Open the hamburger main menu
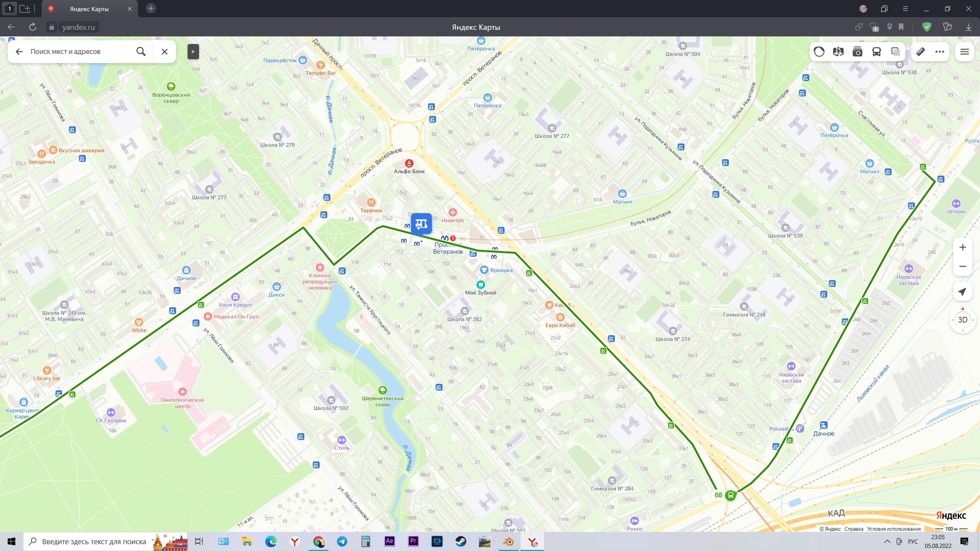980x551 pixels. click(964, 52)
